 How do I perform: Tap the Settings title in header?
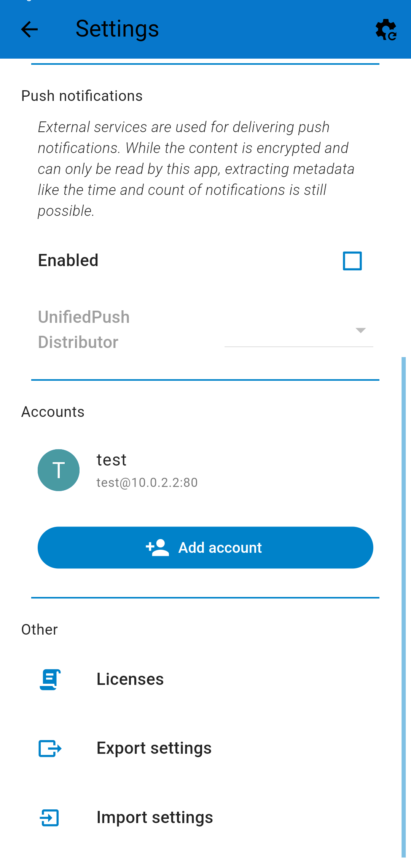tap(117, 29)
